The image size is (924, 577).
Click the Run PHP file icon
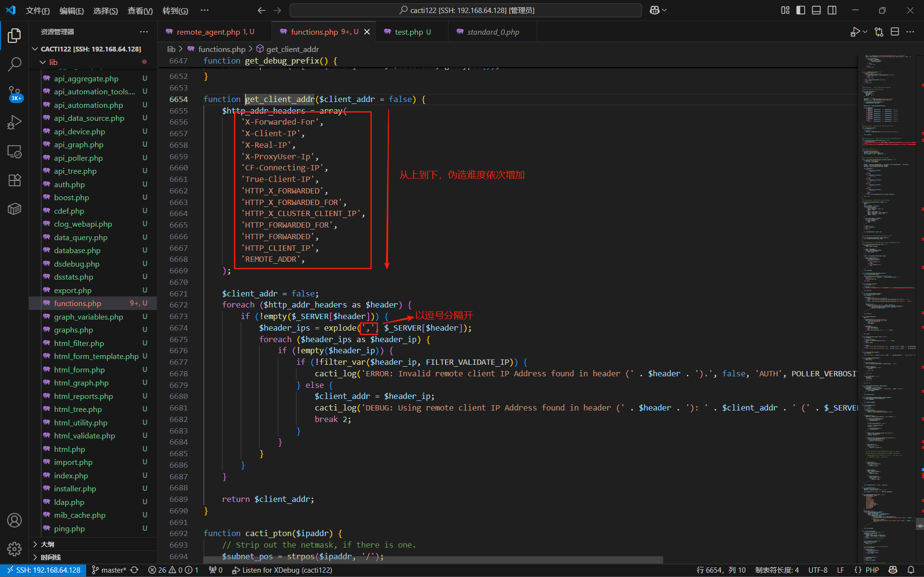pos(855,32)
